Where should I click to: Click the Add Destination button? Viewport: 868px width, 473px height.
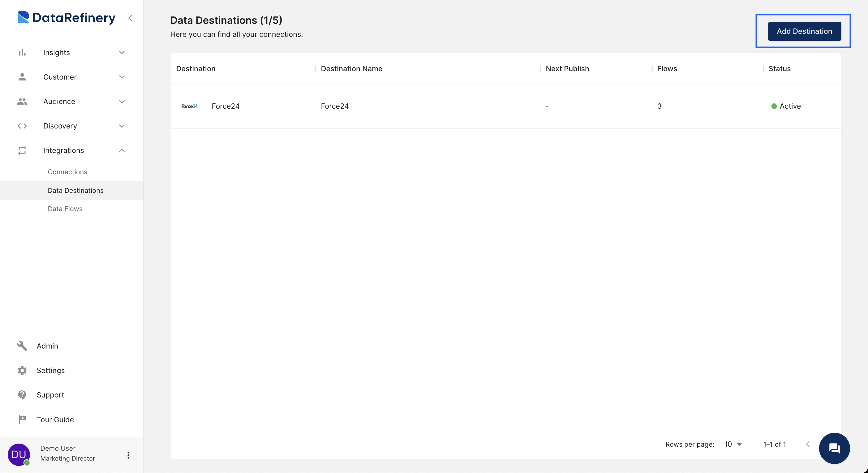coord(805,31)
